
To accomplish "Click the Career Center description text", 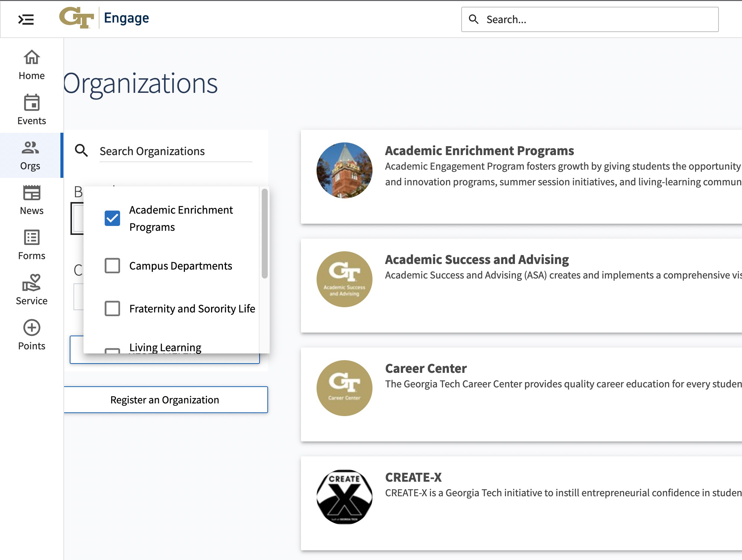I will pyautogui.click(x=563, y=384).
